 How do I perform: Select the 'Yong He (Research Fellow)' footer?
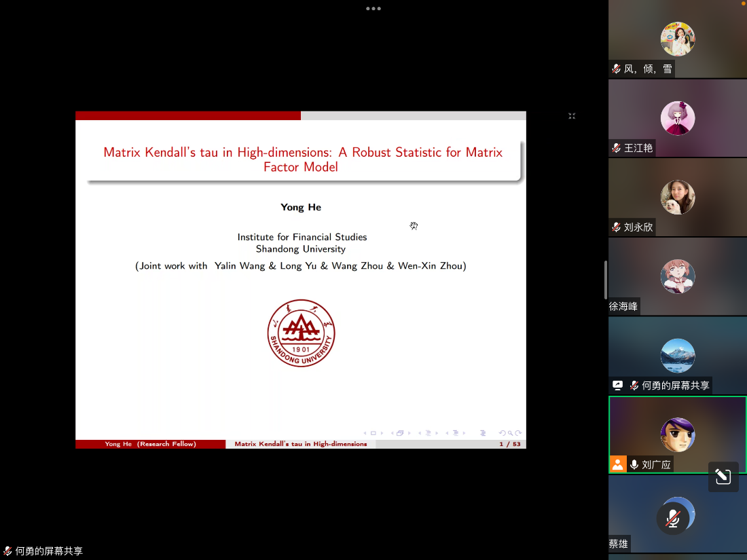click(x=150, y=444)
